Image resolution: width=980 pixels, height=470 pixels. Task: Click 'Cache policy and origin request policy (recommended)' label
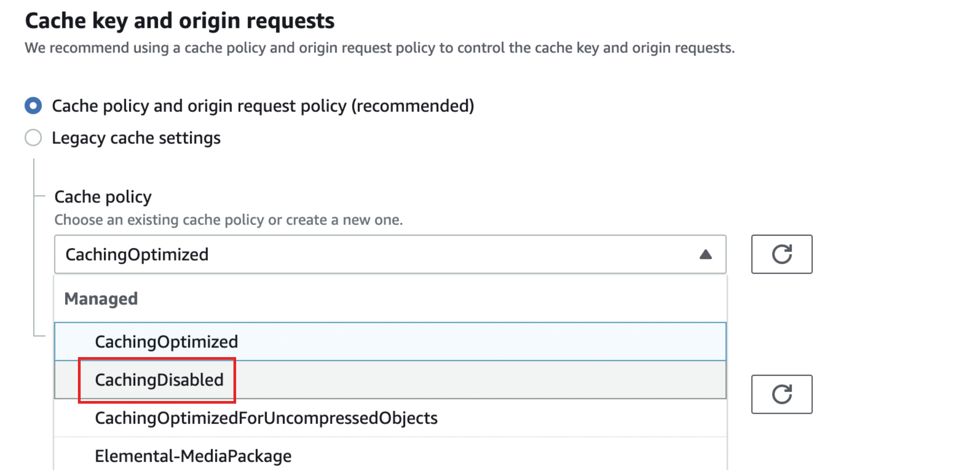click(x=262, y=106)
